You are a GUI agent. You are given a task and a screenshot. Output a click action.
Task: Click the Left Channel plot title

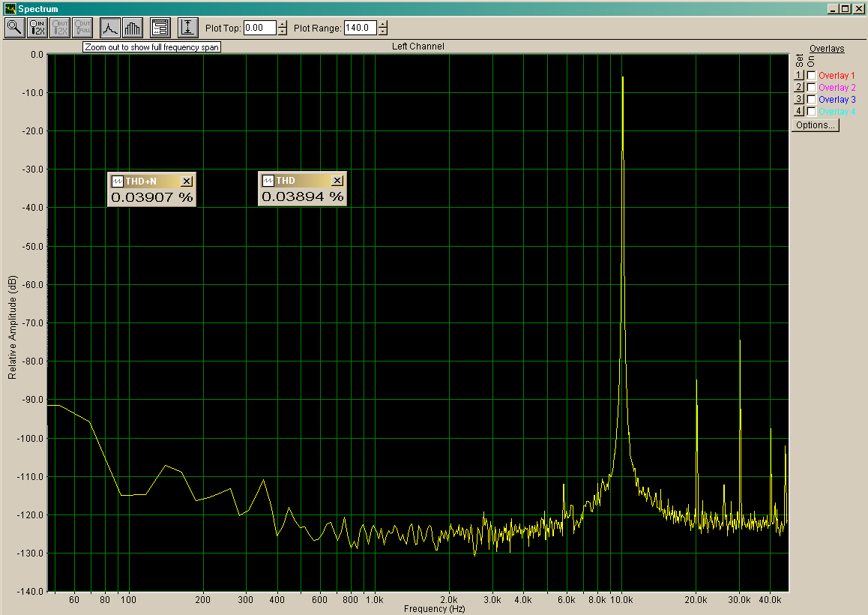coord(418,46)
